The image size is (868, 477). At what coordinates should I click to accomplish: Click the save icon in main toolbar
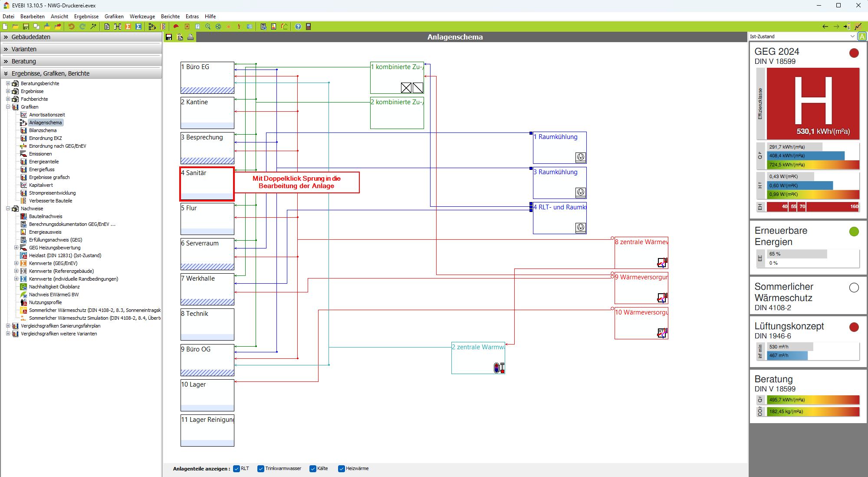point(26,26)
